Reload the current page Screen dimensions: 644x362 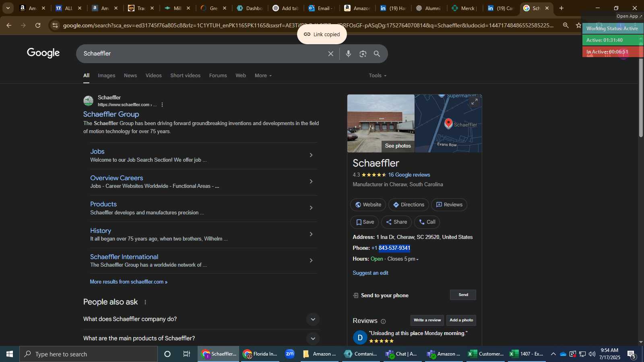38,25
